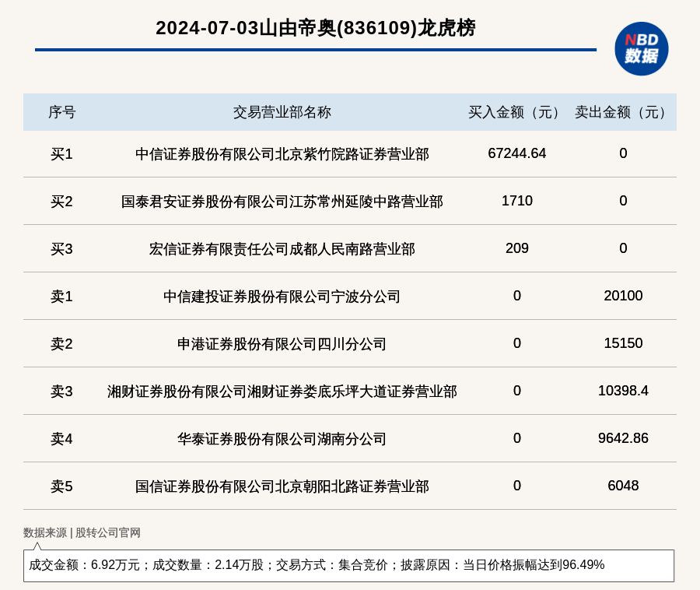This screenshot has width=700, height=590.
Task: Select the 买1 row label
Action: point(61,154)
